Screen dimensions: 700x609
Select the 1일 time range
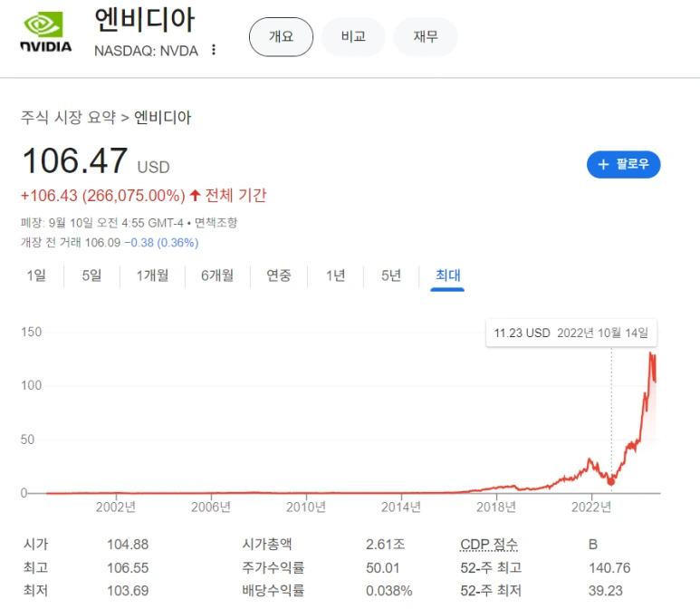pos(36,275)
